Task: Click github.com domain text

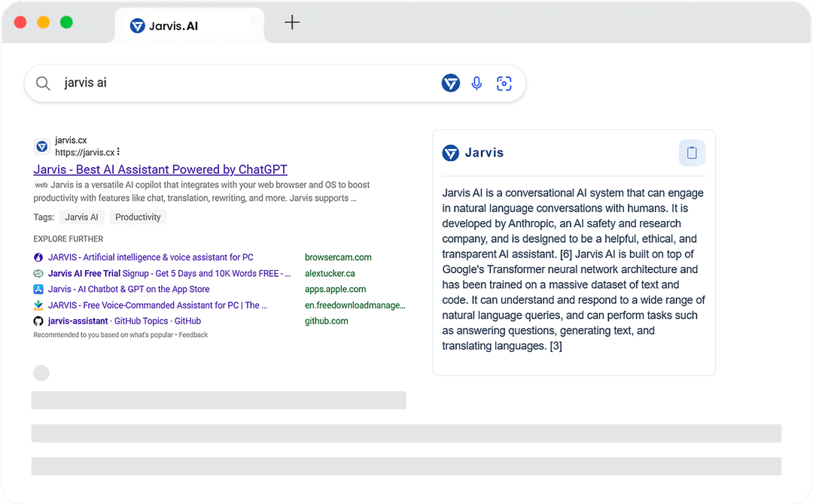Action: (327, 321)
